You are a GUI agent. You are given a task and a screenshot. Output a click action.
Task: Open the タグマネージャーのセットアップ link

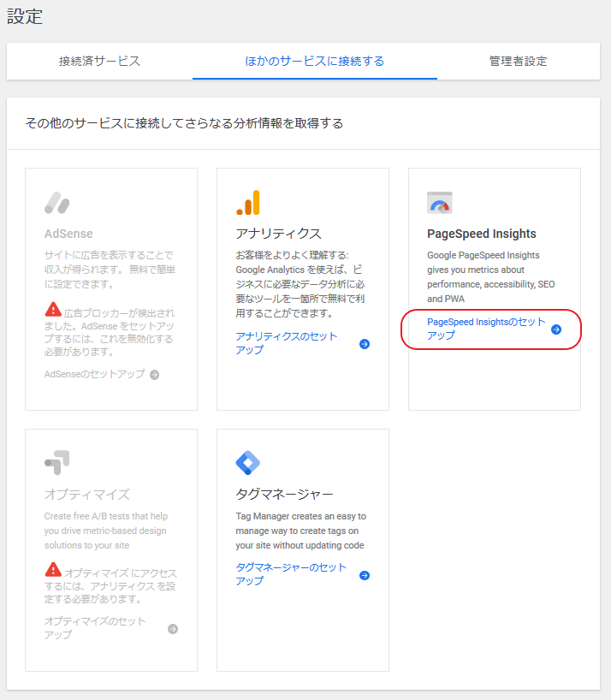[x=291, y=574]
